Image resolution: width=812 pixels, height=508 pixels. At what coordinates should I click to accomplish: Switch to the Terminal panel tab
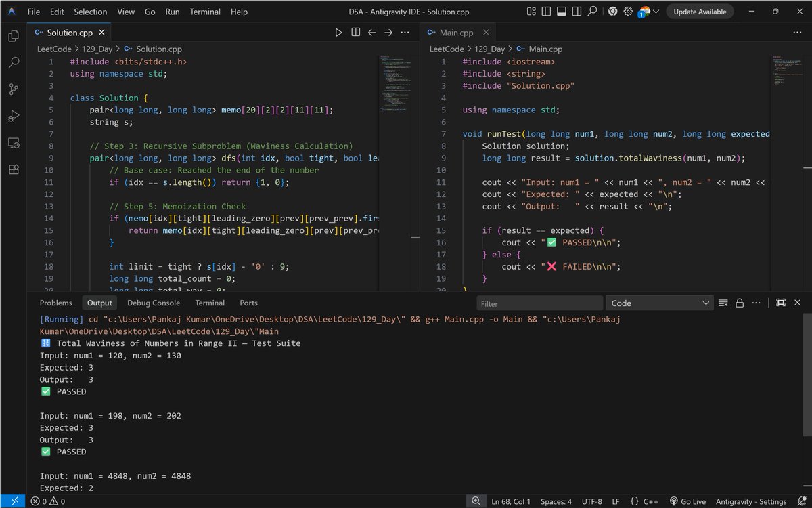tap(210, 303)
